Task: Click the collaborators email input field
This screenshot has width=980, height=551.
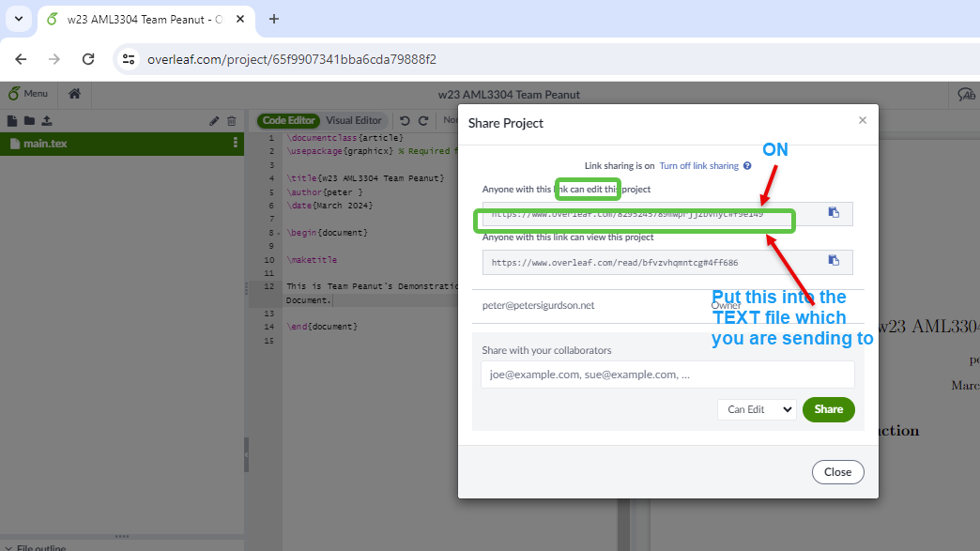Action: pyautogui.click(x=667, y=375)
